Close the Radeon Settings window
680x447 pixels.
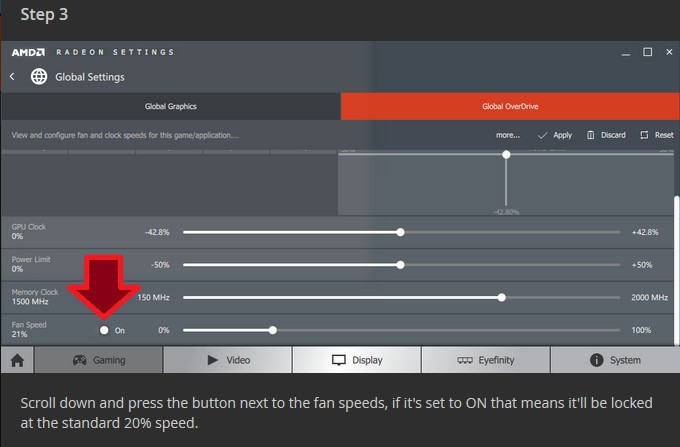coord(669,52)
